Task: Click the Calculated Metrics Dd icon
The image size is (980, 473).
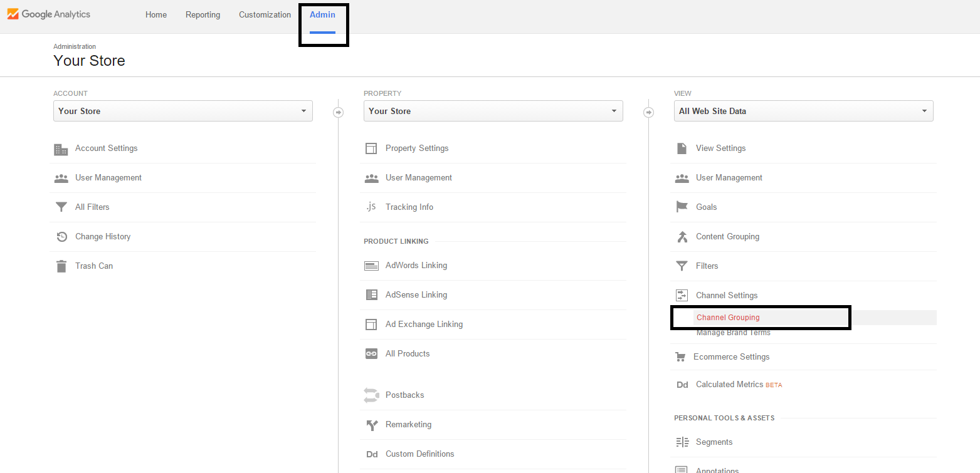Action: 682,385
